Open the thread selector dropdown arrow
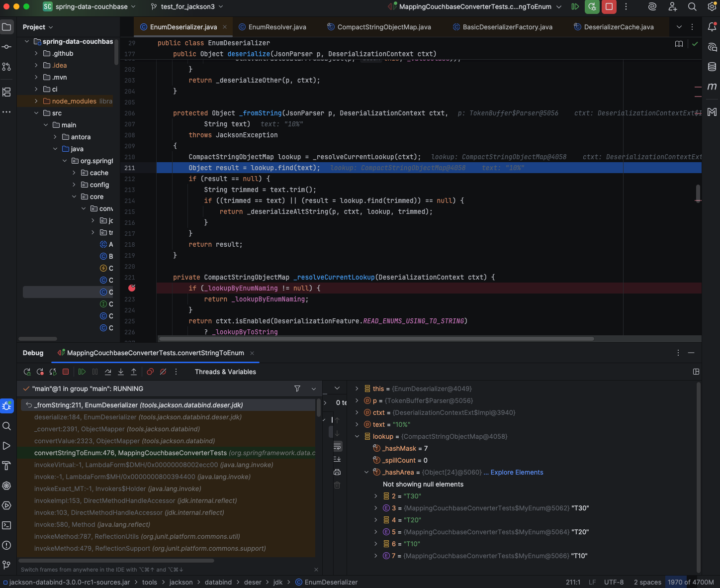 click(x=314, y=389)
